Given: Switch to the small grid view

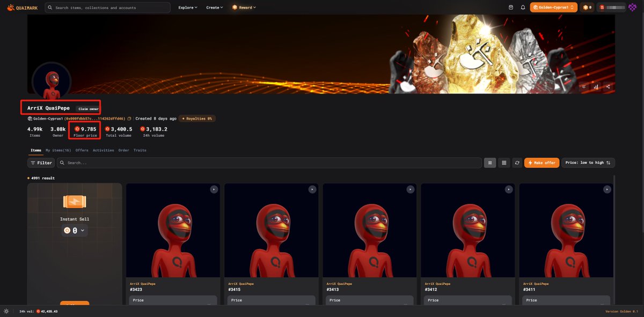Looking at the screenshot, I should click(504, 163).
